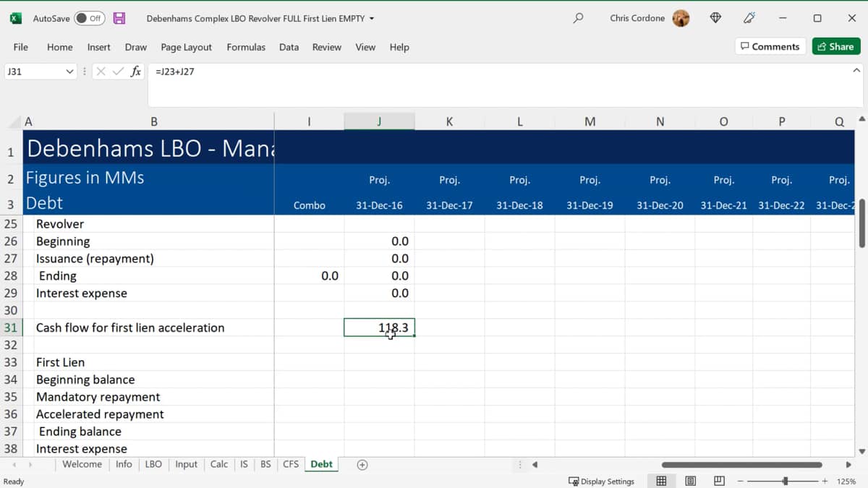Click the Insert Function fx icon
This screenshot has height=488, width=868.
(x=135, y=72)
